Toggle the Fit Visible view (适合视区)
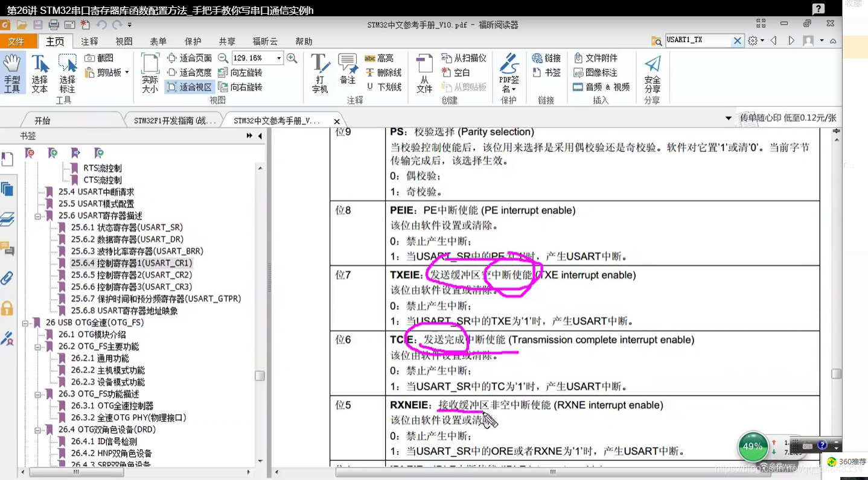 click(x=189, y=87)
